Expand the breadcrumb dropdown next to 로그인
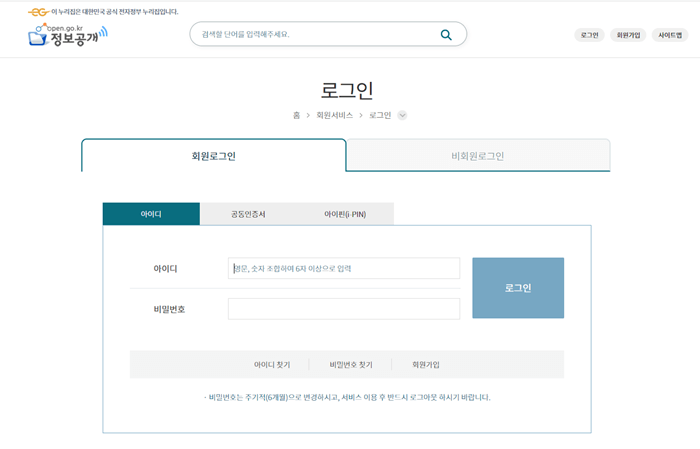The width and height of the screenshot is (700, 449). tap(402, 115)
